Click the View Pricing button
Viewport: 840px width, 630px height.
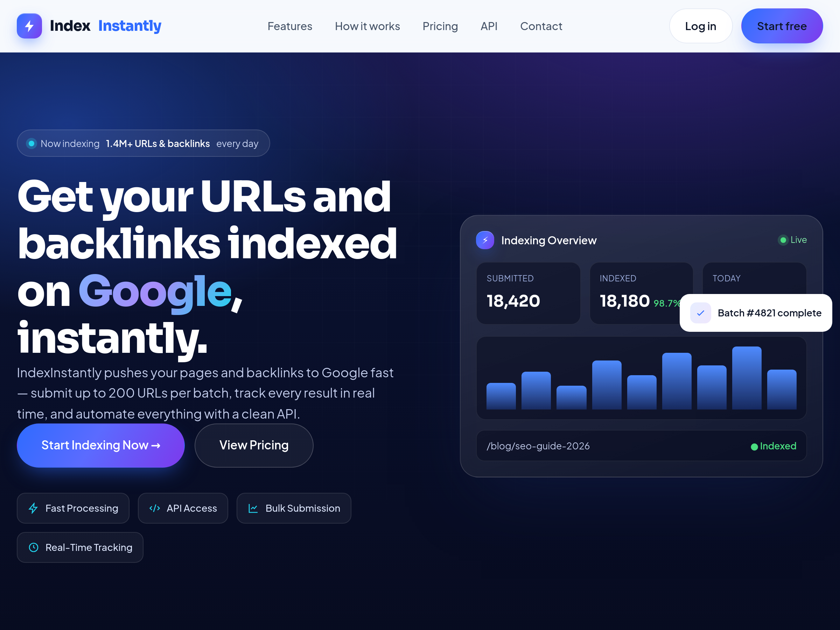point(254,445)
